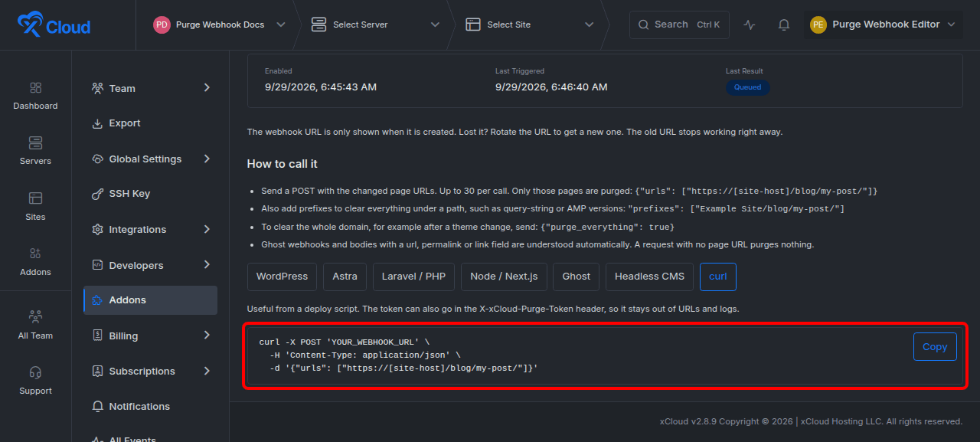980x442 pixels.
Task: Click the Addons puzzle icon in sidebar
Action: 97,300
